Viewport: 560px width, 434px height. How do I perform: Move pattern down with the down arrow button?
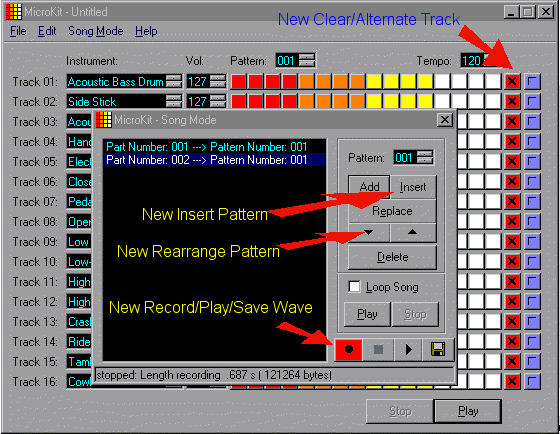pyautogui.click(x=369, y=233)
